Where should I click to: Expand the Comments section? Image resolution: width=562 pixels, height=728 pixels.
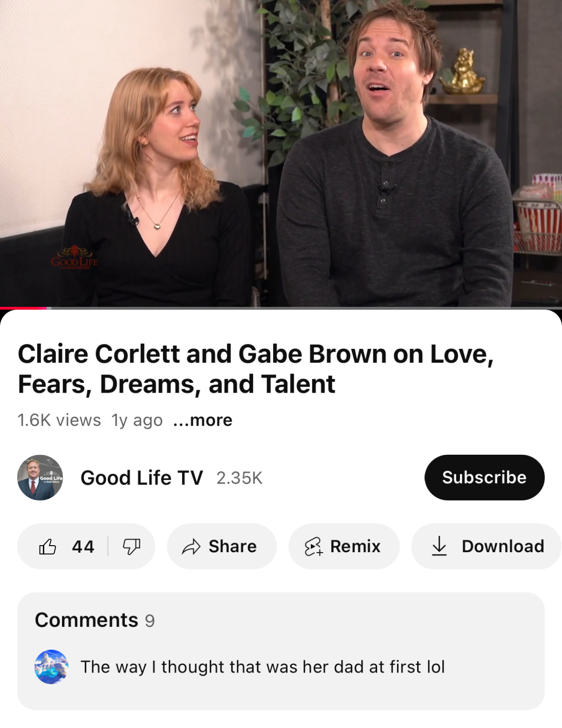pyautogui.click(x=281, y=651)
